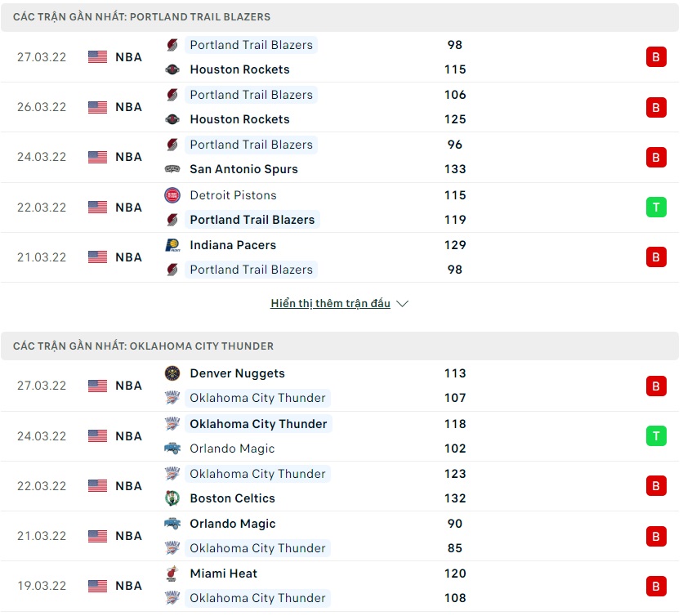The height and width of the screenshot is (616, 683).
Task: Click the Boston Celtics logo
Action: 172,498
